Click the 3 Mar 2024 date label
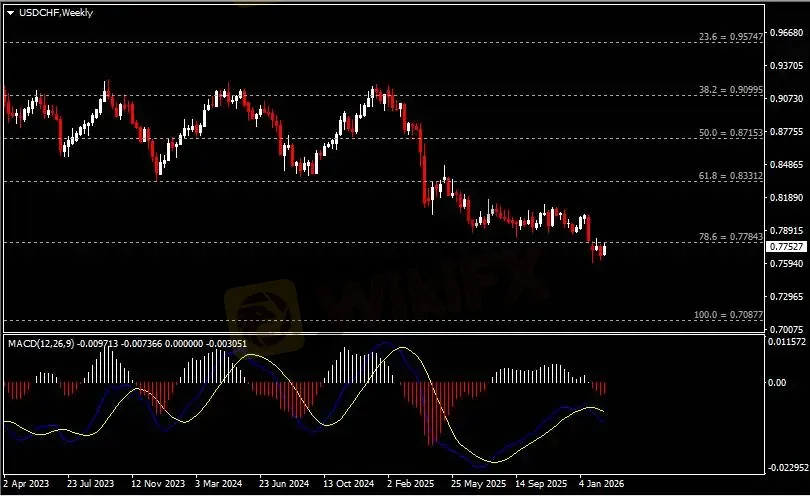Screen dimensions: 810x496 point(219,480)
